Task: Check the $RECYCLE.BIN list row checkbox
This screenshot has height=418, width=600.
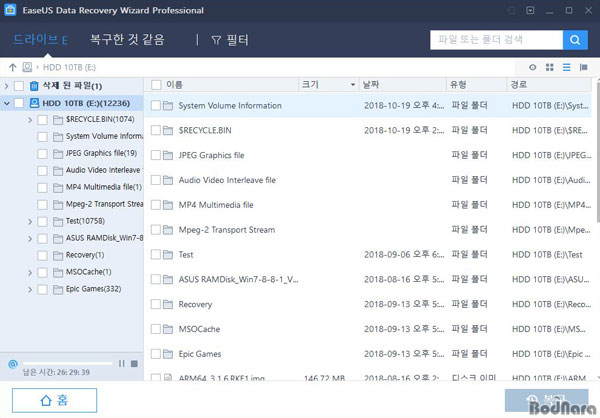Action: [x=156, y=130]
